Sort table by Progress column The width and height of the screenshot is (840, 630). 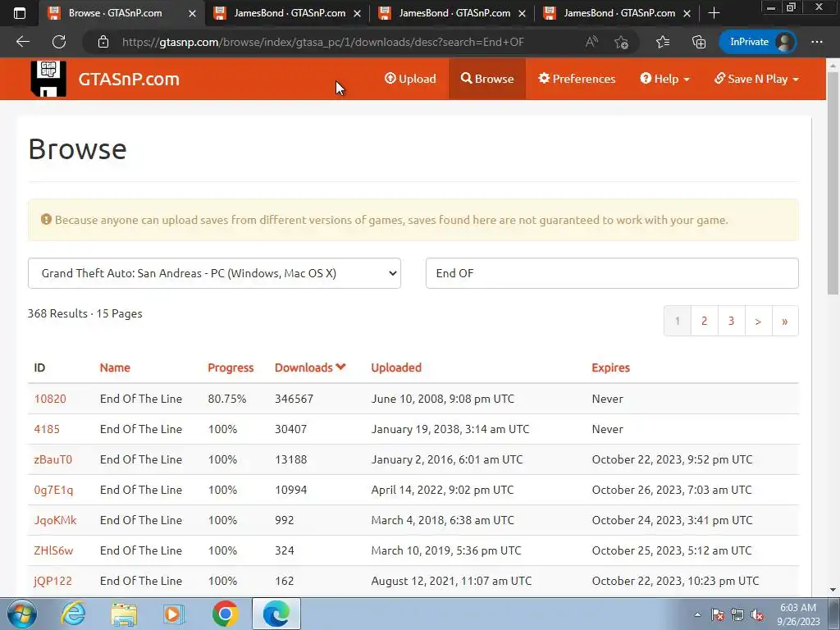click(x=231, y=367)
